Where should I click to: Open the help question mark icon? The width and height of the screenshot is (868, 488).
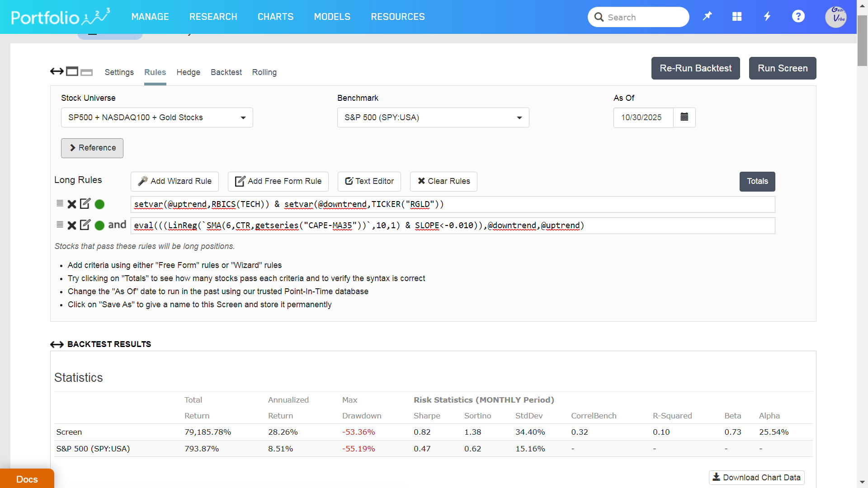[x=798, y=17]
